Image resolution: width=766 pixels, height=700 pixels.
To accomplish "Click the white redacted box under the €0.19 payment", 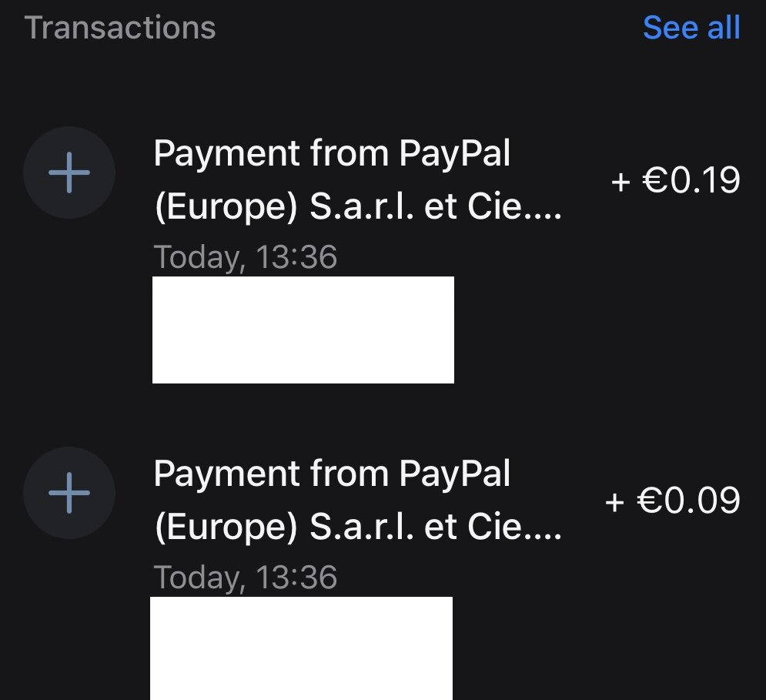I will 303,330.
